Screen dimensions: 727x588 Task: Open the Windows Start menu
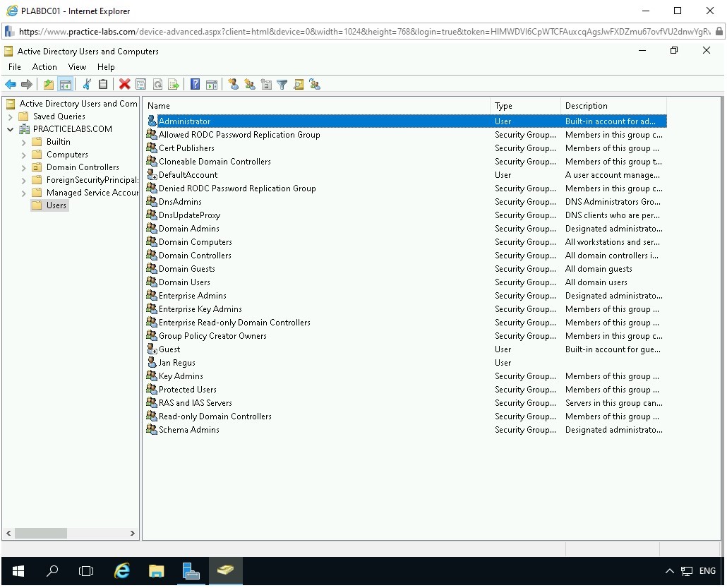[x=18, y=571]
